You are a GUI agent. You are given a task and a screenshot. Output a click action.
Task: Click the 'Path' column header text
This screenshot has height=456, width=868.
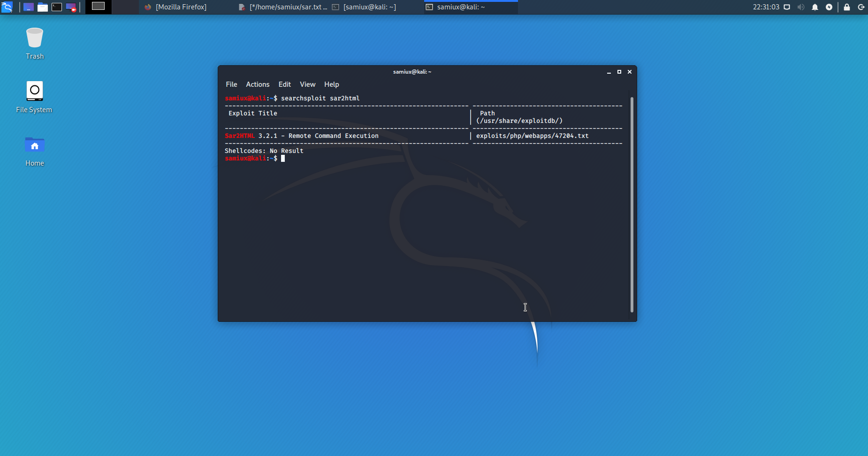pyautogui.click(x=487, y=113)
